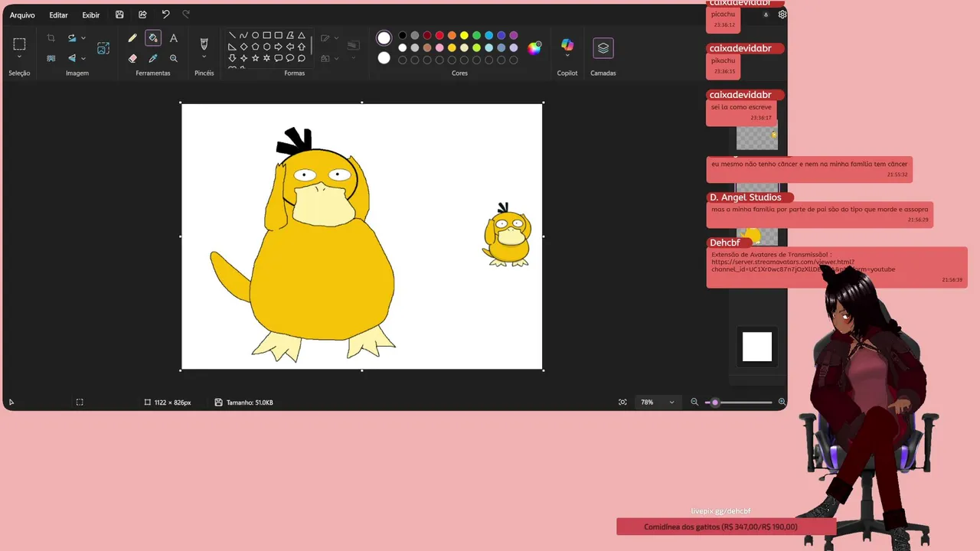Image resolution: width=980 pixels, height=551 pixels.
Task: Select the Fill bucket tool
Action: pyautogui.click(x=153, y=37)
